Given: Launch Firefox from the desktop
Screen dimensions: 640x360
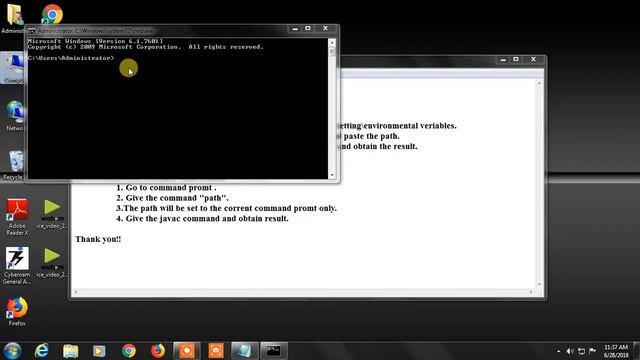Looking at the screenshot, I should pos(17,311).
